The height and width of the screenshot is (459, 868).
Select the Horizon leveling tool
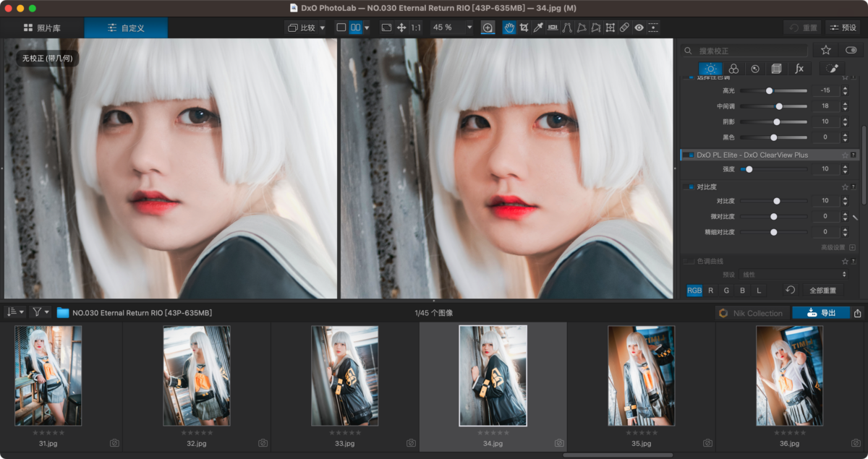point(553,27)
